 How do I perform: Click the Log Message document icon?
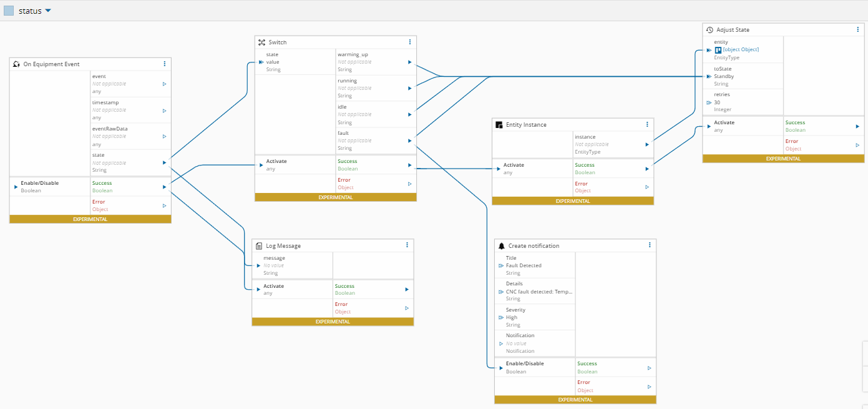click(x=258, y=245)
